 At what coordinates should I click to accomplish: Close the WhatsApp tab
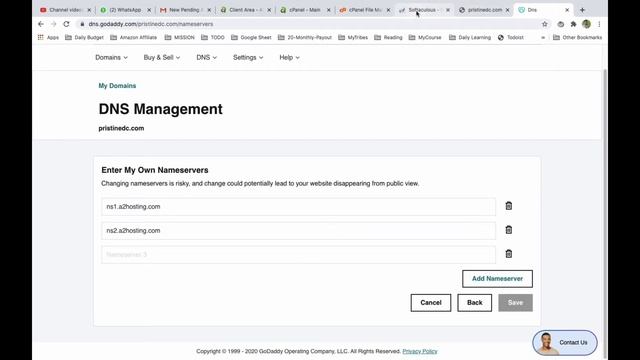(149, 10)
